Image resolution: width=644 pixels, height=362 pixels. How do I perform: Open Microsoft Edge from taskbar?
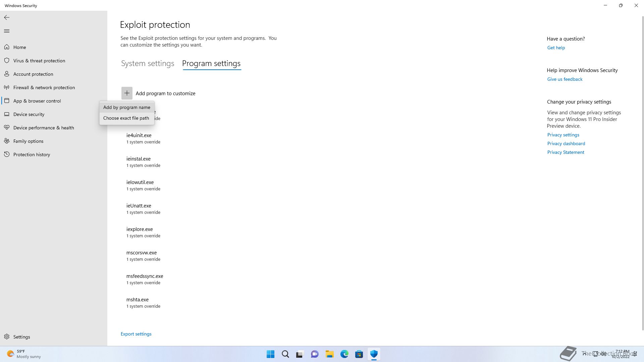344,354
